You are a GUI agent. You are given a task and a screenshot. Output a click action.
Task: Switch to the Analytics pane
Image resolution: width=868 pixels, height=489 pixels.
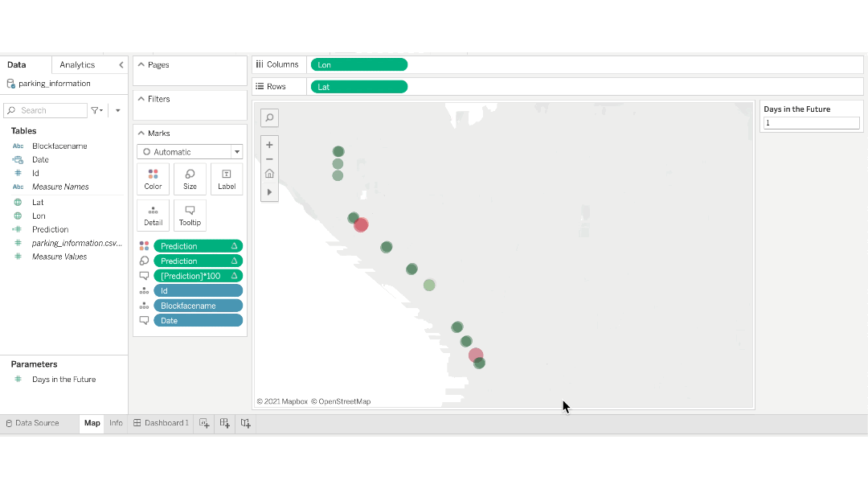[x=76, y=64]
